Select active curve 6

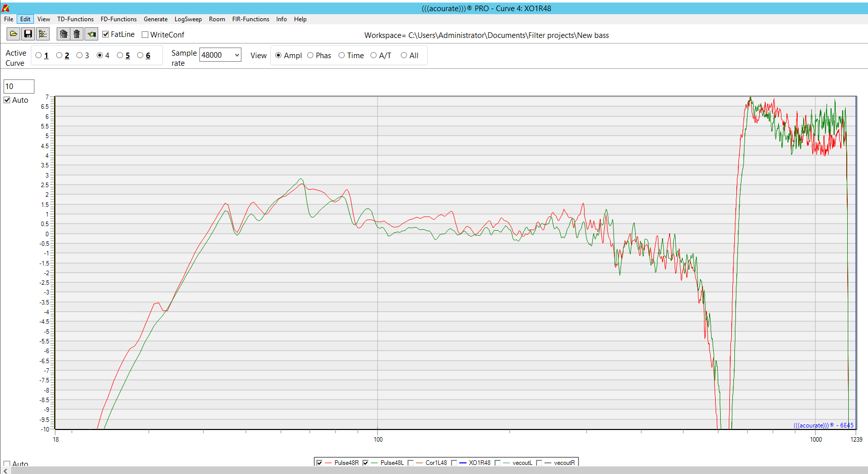(140, 56)
